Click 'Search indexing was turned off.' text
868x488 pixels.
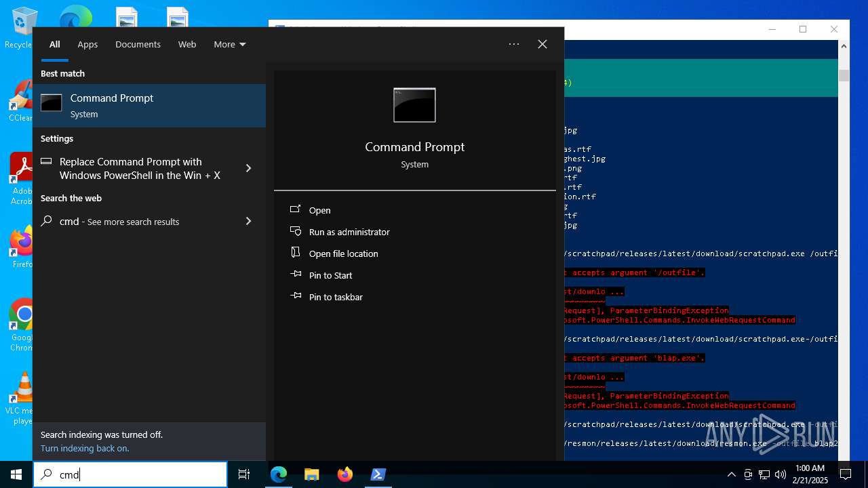pos(102,434)
